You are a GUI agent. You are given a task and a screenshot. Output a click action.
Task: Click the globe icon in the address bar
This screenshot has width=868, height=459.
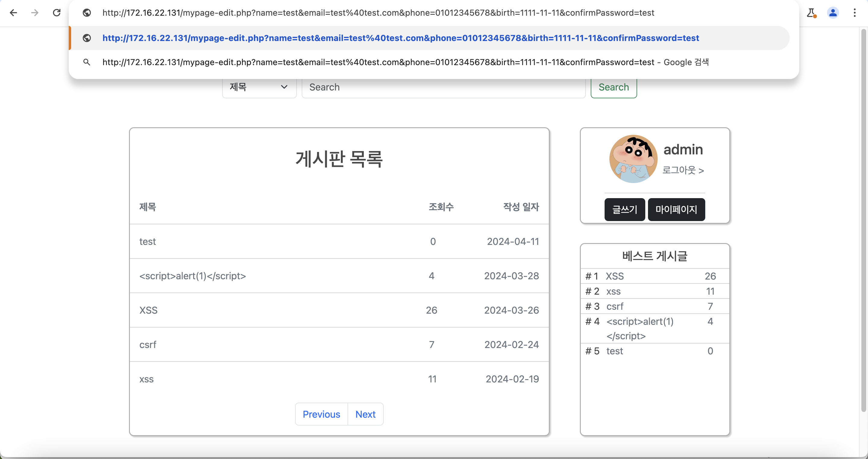tap(87, 13)
